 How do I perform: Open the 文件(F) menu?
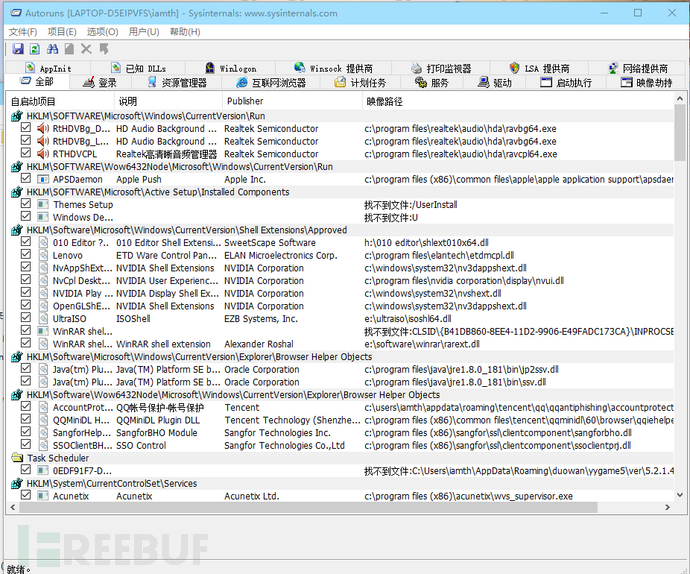click(23, 32)
